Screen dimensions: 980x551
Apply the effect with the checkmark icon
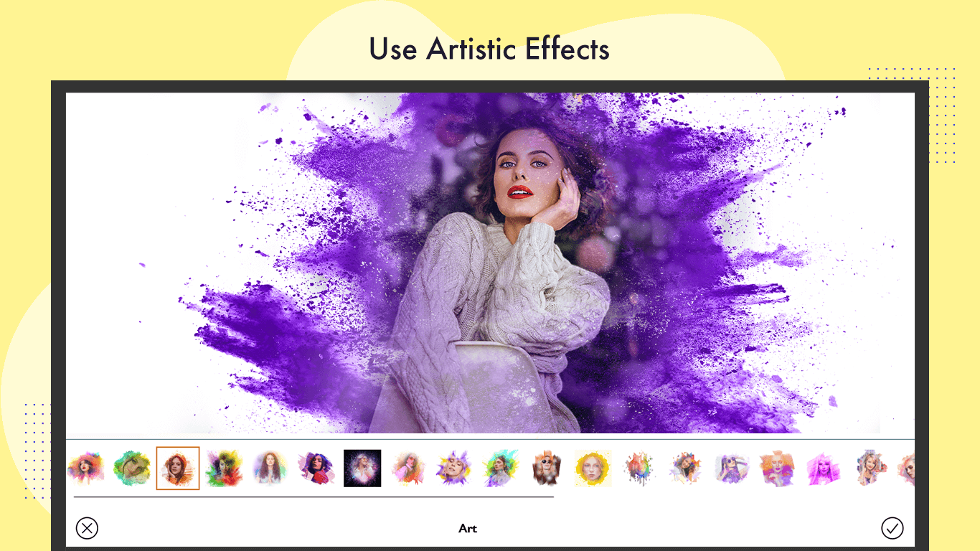[892, 529]
